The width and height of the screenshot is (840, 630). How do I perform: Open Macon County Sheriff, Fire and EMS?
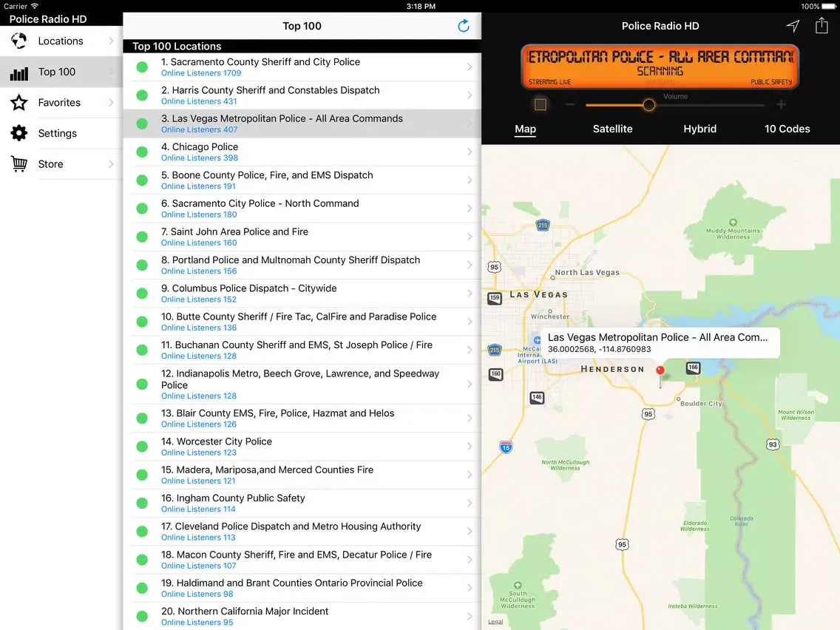(302, 560)
